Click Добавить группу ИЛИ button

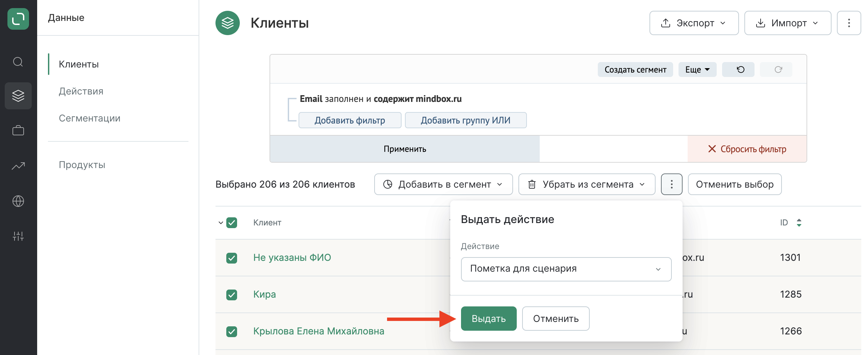(x=466, y=120)
